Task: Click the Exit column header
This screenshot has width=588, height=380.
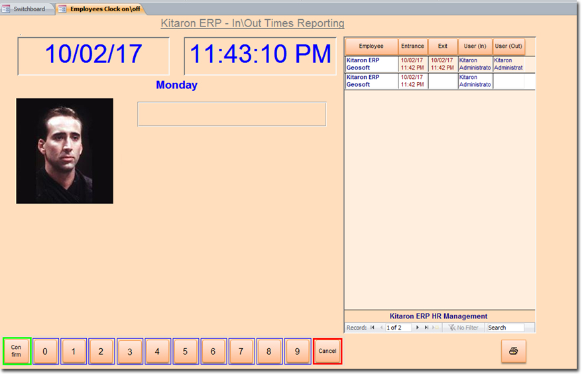Action: [443, 46]
